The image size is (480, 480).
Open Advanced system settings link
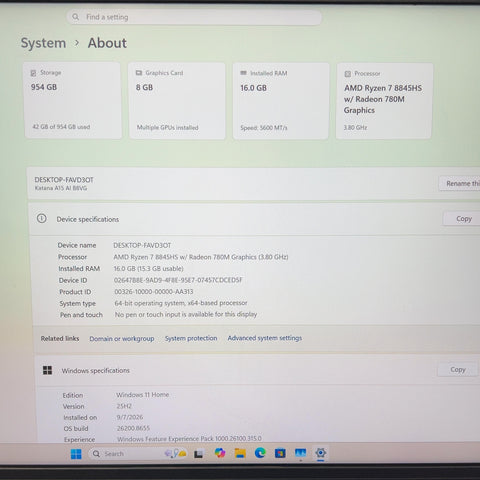pyautogui.click(x=265, y=338)
